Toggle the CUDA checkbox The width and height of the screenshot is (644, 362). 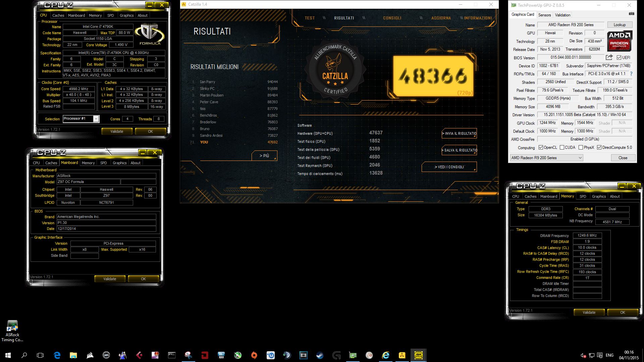tap(562, 147)
